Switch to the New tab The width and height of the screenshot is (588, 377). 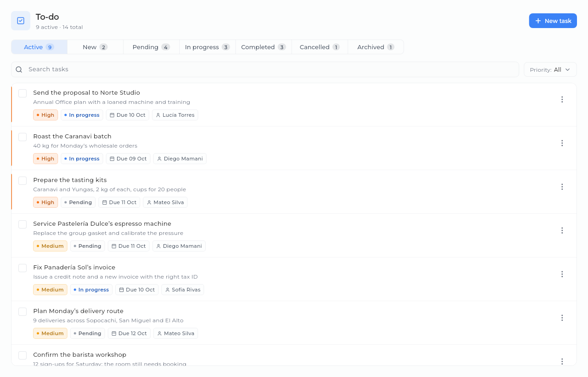[95, 47]
